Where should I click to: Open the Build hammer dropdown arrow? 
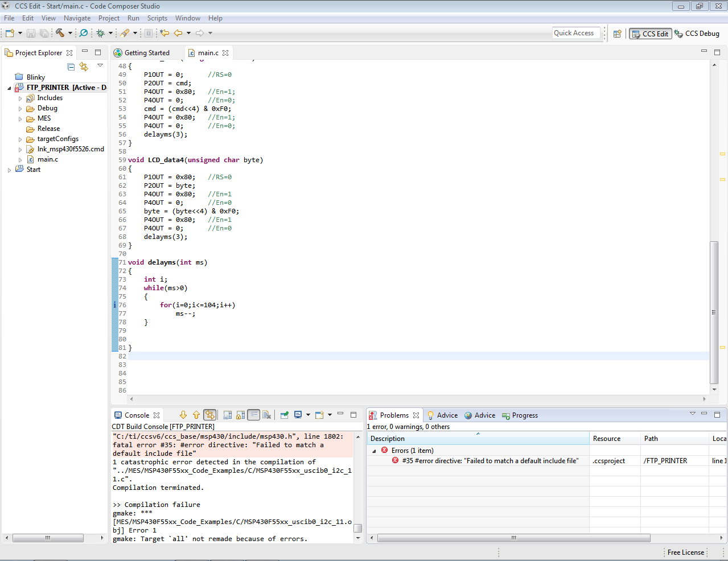tap(70, 33)
